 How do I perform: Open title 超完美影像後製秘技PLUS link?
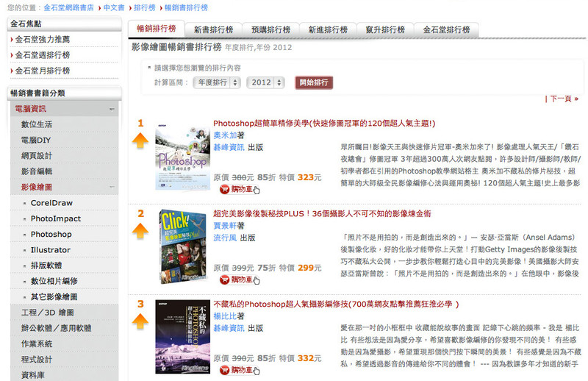point(322,214)
